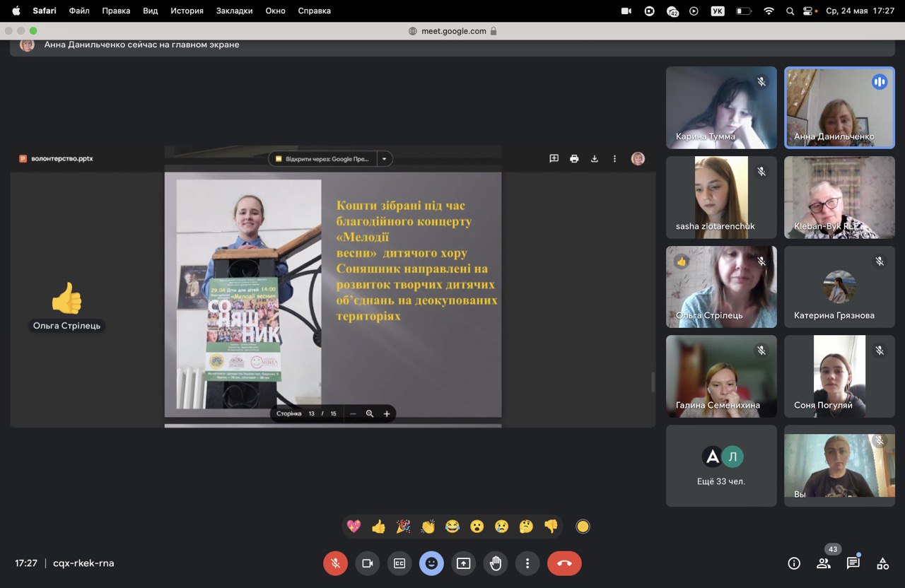The width and height of the screenshot is (905, 588).
Task: Open the activities icon
Action: pos(882,563)
